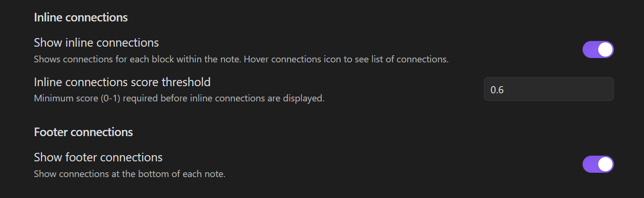The width and height of the screenshot is (644, 198).
Task: Click the white knob of the inline connections toggle
Action: coord(605,49)
